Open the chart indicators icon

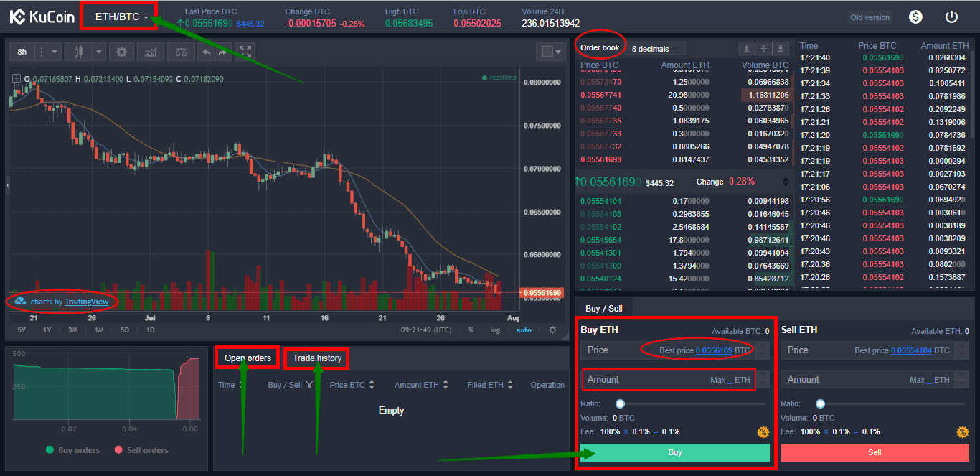[150, 52]
